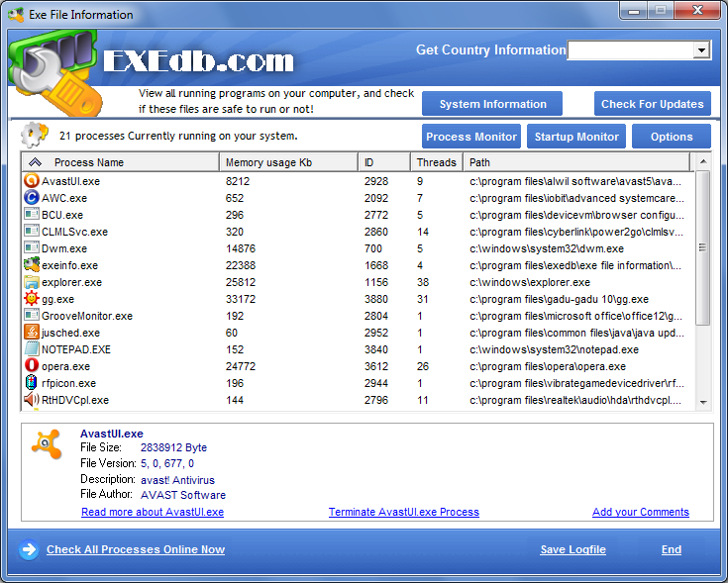Image resolution: width=728 pixels, height=583 pixels.
Task: Sort by Process Name column header
Action: (x=120, y=162)
